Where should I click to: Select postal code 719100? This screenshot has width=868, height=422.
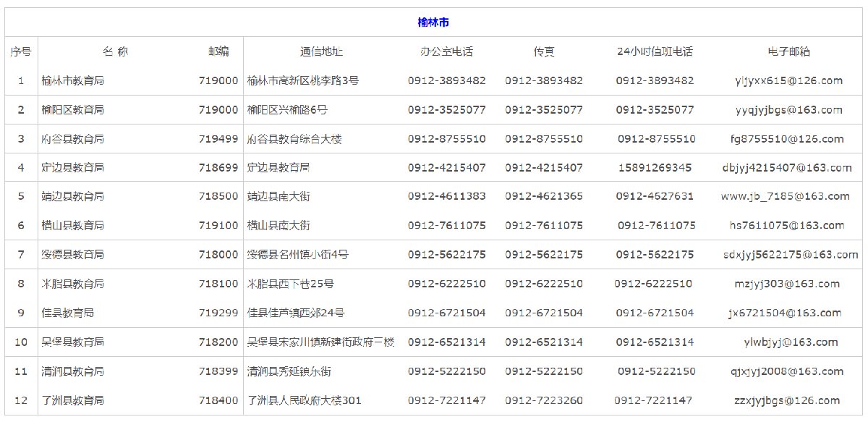(218, 225)
